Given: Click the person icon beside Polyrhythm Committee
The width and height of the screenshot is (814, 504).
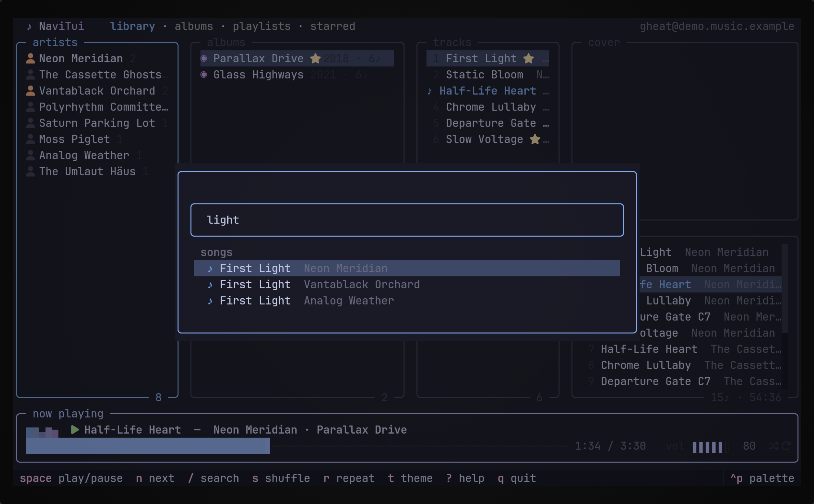Looking at the screenshot, I should coord(30,107).
